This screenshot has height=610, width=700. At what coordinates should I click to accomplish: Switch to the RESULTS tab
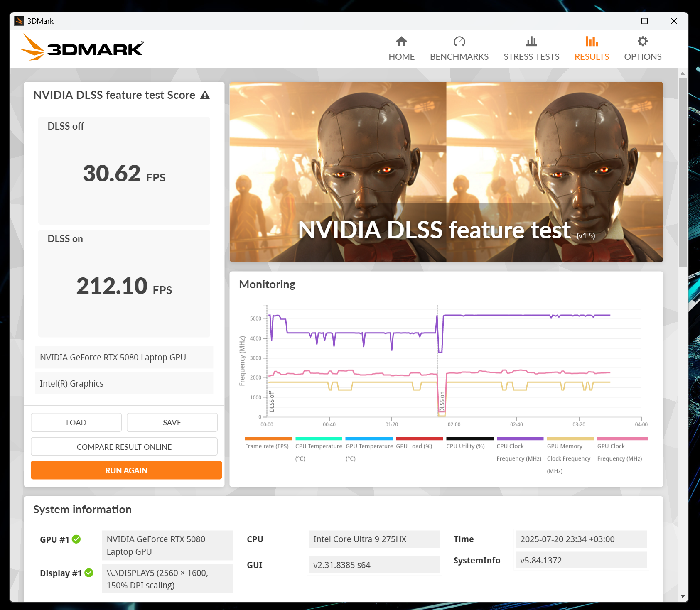tap(592, 49)
